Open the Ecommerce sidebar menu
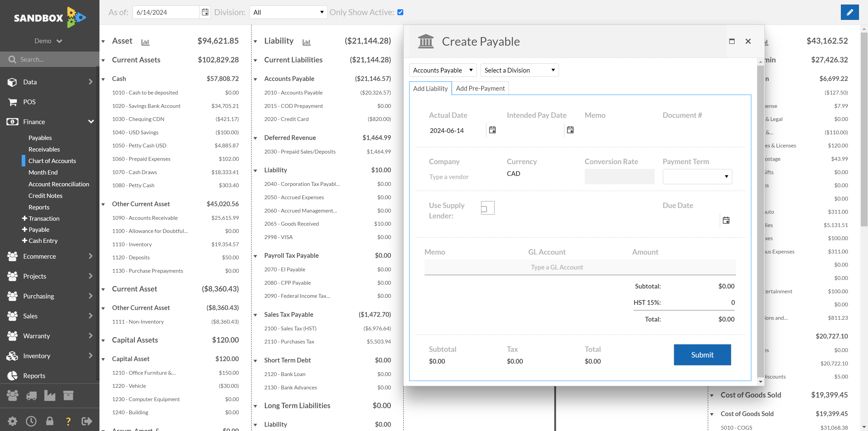The height and width of the screenshot is (431, 868). (x=50, y=256)
